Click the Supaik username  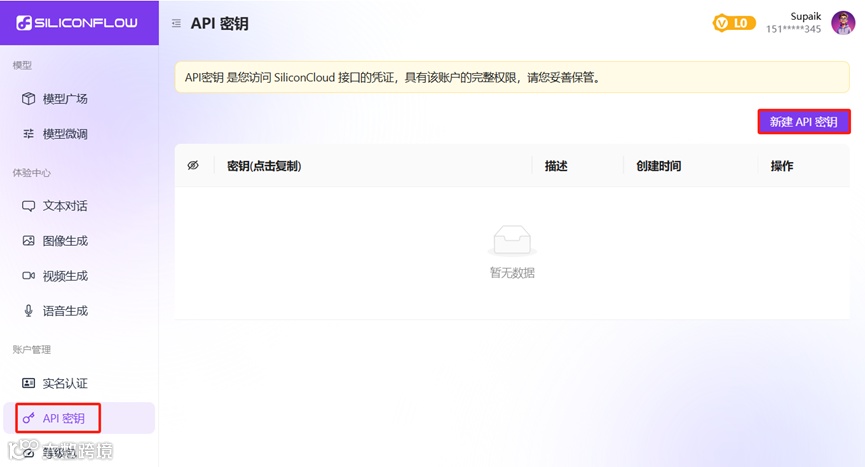tap(806, 16)
